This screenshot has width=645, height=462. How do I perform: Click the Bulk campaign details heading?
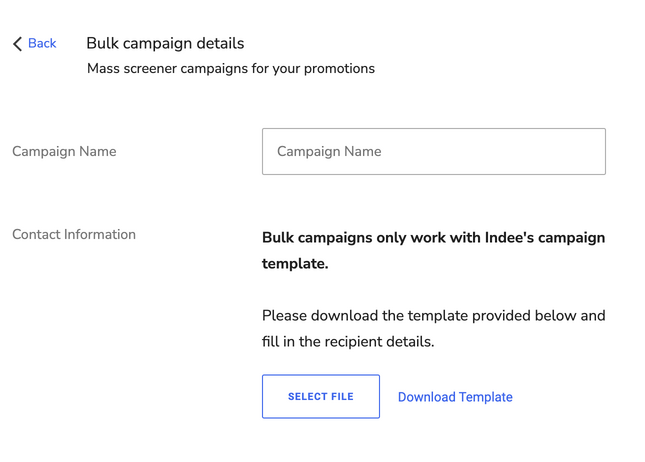[x=165, y=44]
